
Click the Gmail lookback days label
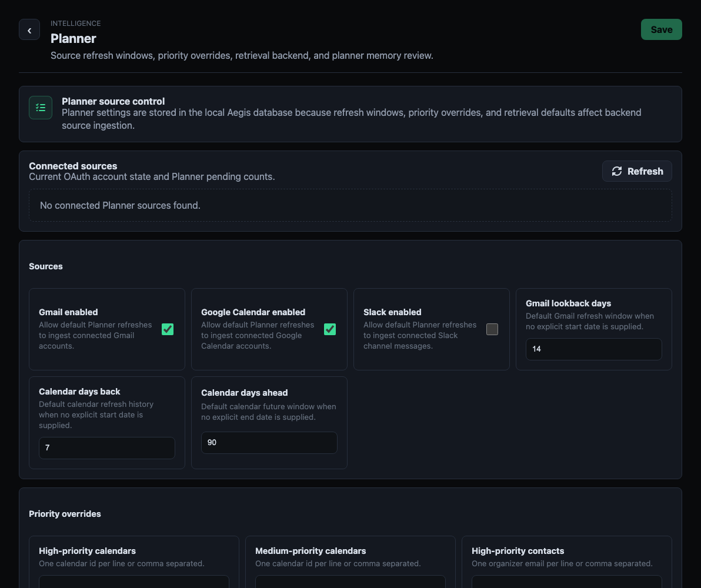[x=568, y=303]
